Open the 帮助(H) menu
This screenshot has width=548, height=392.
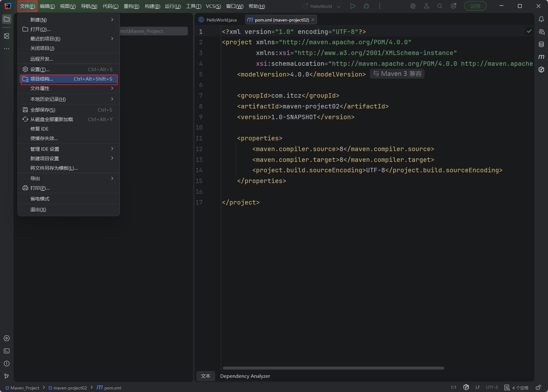(257, 6)
